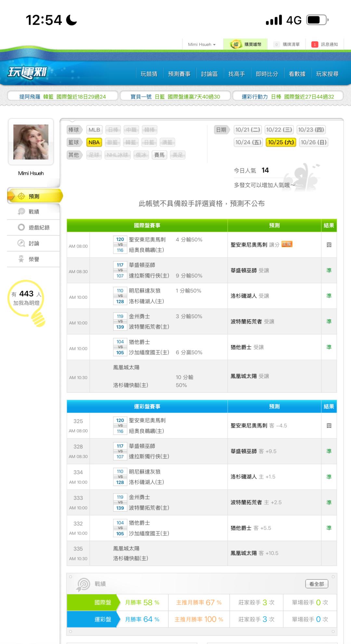Screen dimensions: 351x644
Task: Open 即時比分 menu item
Action: coord(267,74)
